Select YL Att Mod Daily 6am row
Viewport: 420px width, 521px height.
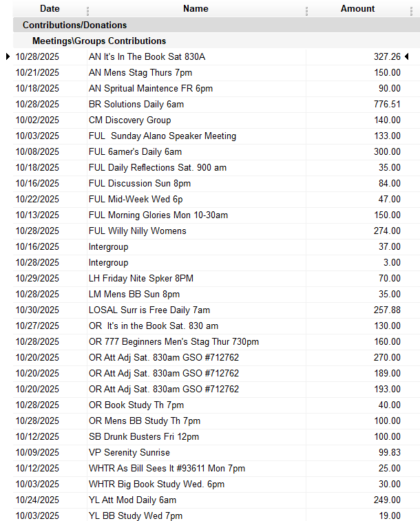(132, 500)
